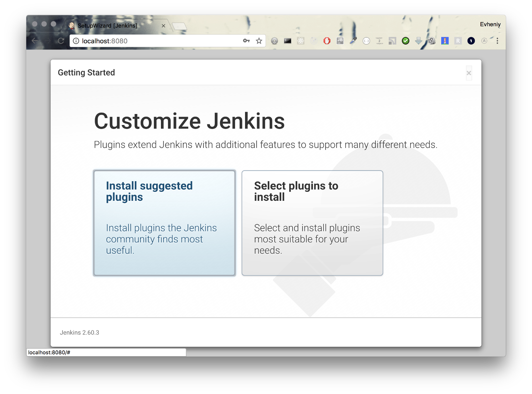
Task: Bookmark this page with the star
Action: coord(259,41)
